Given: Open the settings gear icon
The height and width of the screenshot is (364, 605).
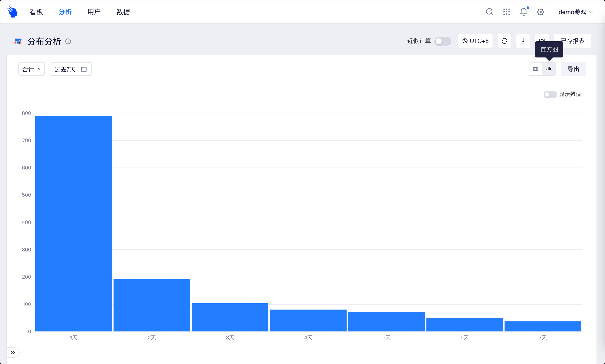Looking at the screenshot, I should click(540, 12).
